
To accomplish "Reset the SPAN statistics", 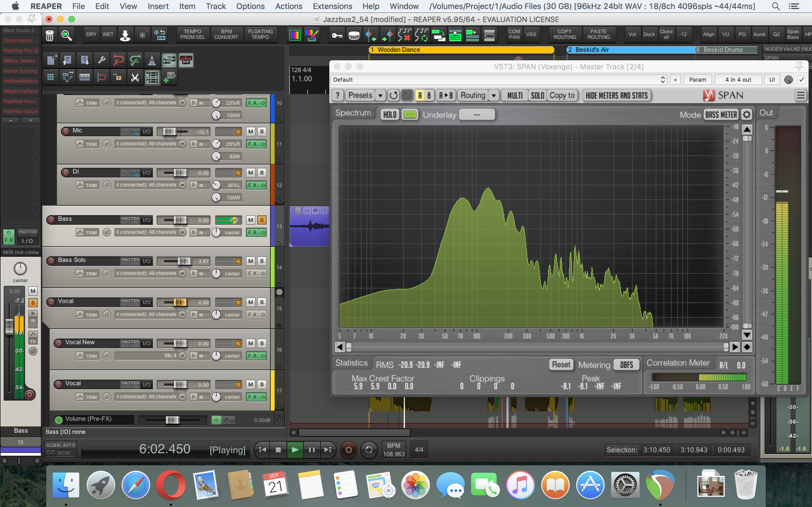I will pos(561,364).
